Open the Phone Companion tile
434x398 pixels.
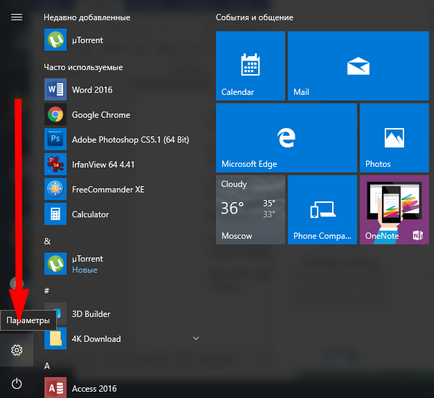322,210
